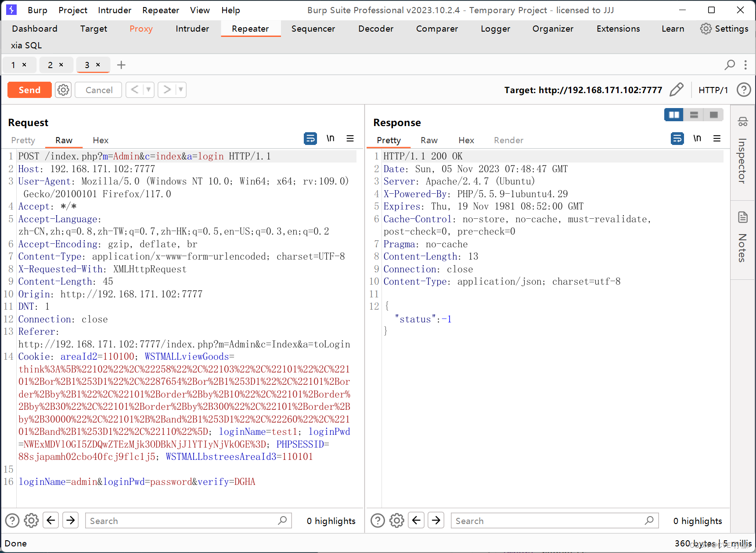Toggle non-printable characters in Response pane
Screen dimensions: 756x553
[697, 138]
